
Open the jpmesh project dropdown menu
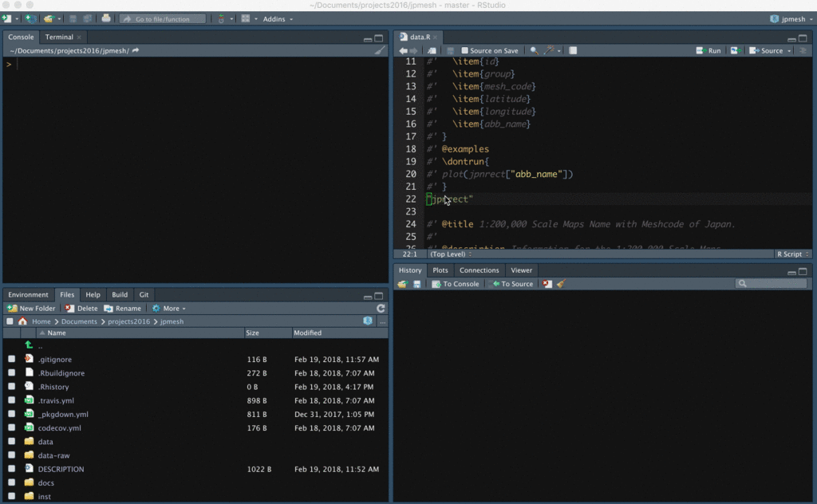(791, 19)
